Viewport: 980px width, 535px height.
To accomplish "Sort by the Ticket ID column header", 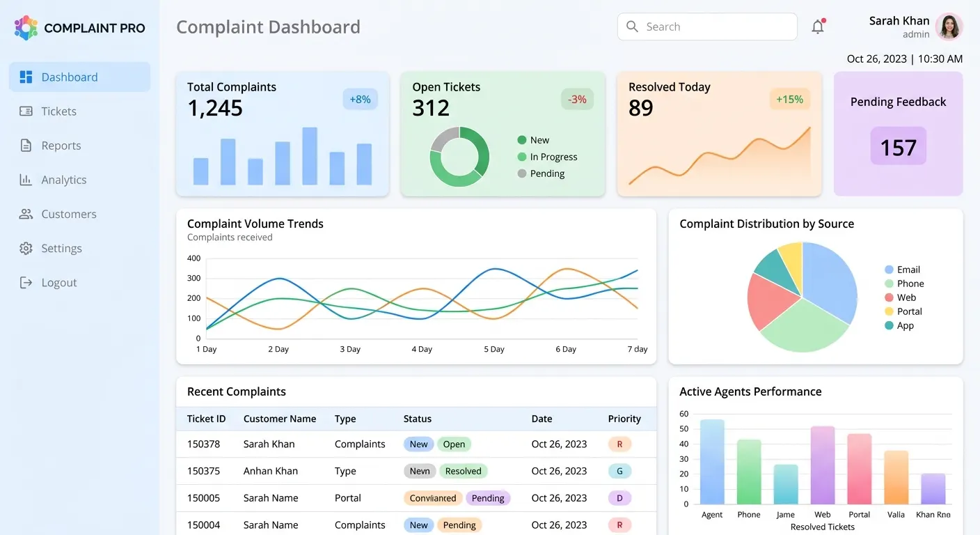I will coord(207,419).
